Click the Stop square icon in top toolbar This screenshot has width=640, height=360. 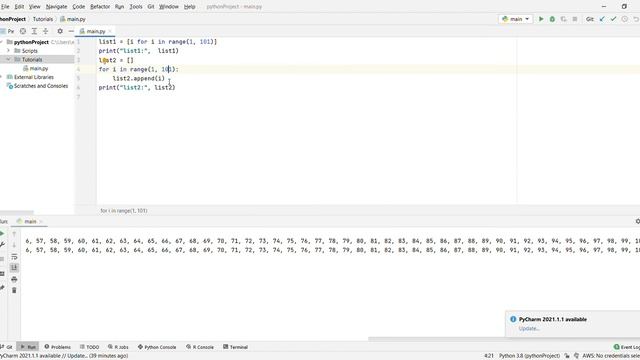(575, 19)
